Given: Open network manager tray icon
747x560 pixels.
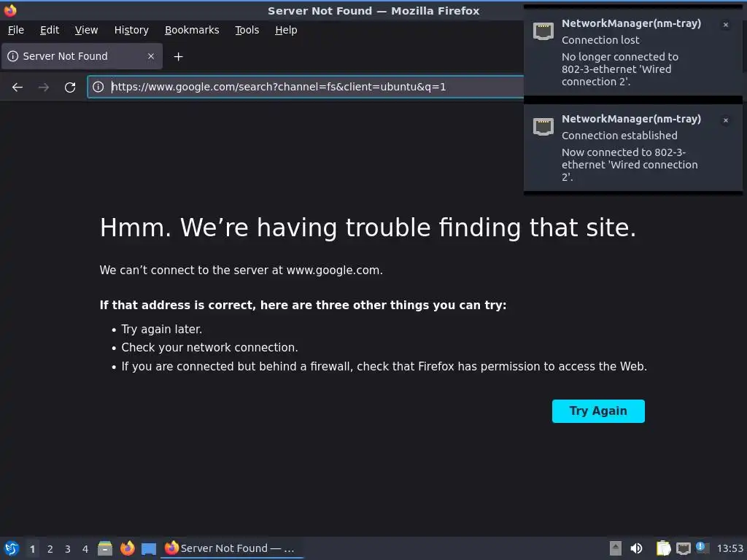Looking at the screenshot, I should 684,548.
